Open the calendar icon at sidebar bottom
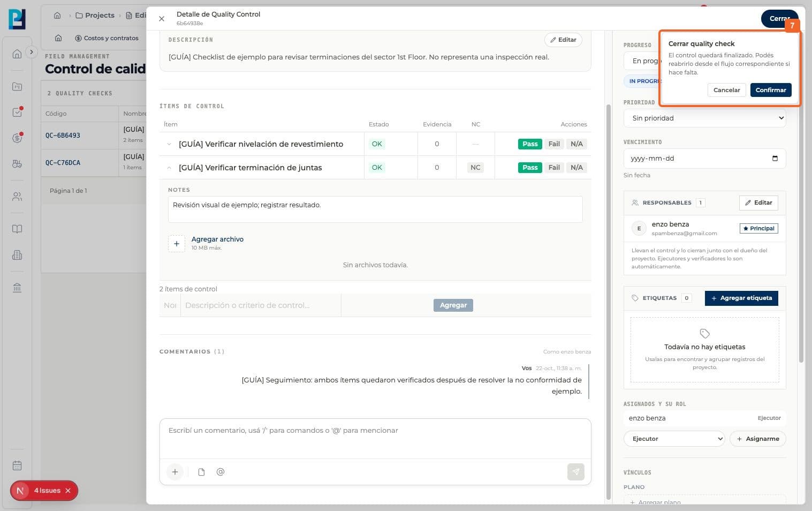 pos(17,465)
